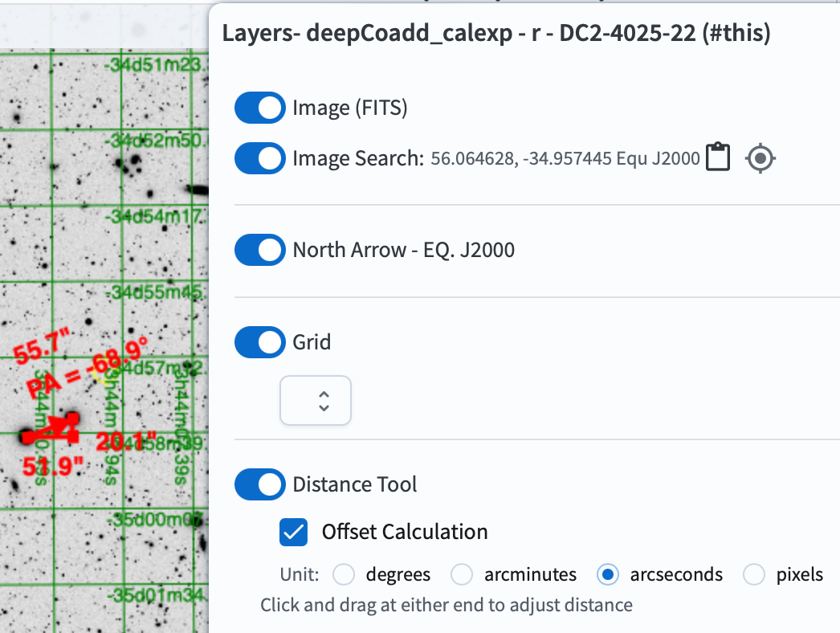Click the 55.7" distance label on image
The width and height of the screenshot is (840, 633).
coord(38,351)
